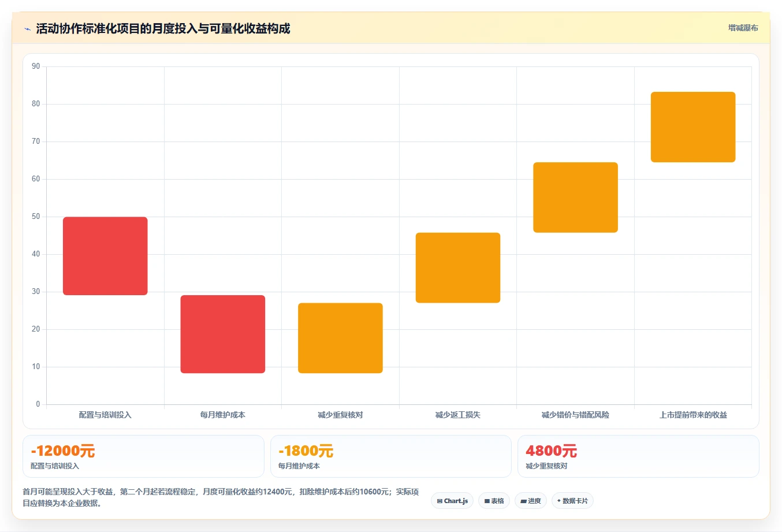Click the 4800元 data card
This screenshot has height=532, width=782.
tap(638, 456)
